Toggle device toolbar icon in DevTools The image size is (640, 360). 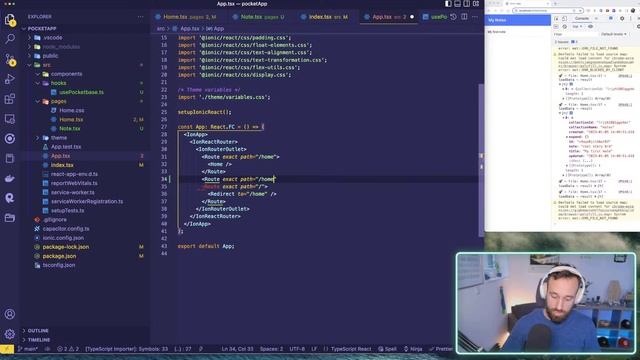(564, 18)
